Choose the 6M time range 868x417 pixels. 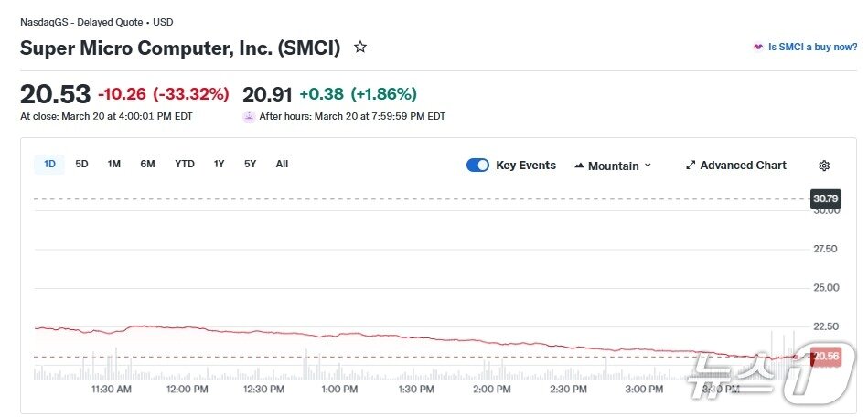click(x=147, y=165)
